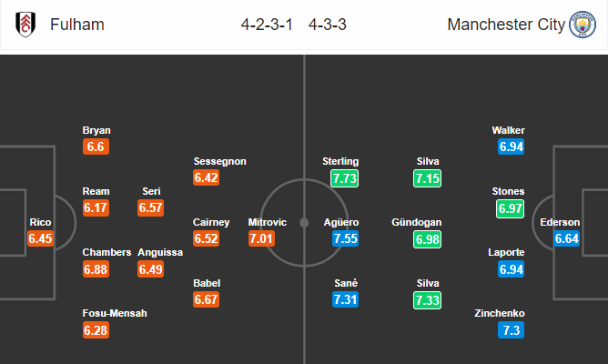This screenshot has width=608, height=364.
Task: Open the Fosu-Mensah player name
Action: click(x=115, y=313)
